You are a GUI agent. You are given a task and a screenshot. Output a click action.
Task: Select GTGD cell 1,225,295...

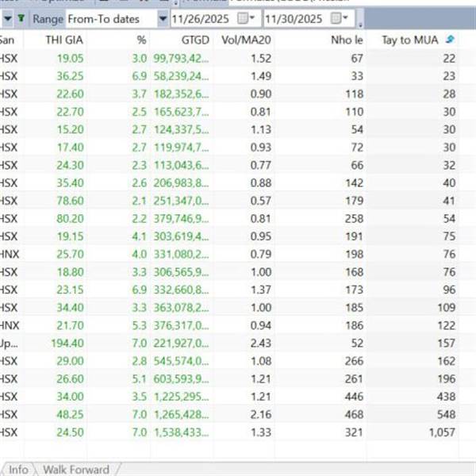[181, 397]
